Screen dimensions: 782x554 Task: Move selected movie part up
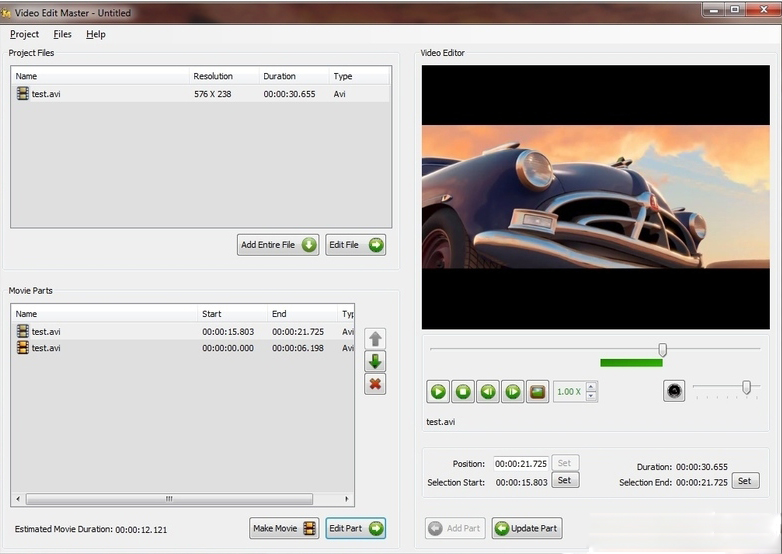coord(375,339)
